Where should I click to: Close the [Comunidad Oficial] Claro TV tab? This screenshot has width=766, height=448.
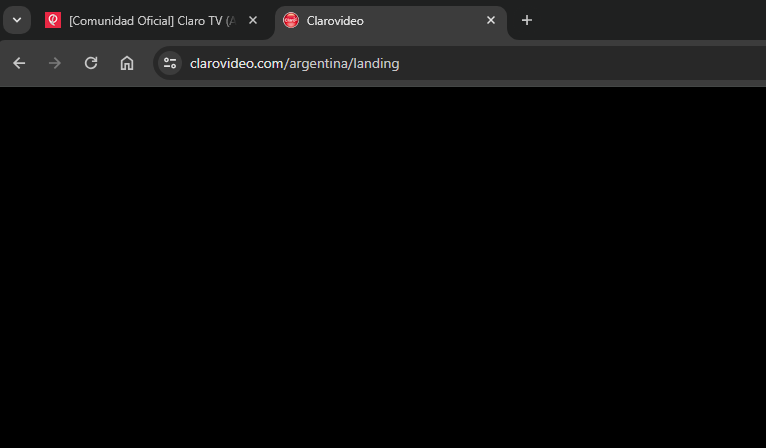point(253,20)
